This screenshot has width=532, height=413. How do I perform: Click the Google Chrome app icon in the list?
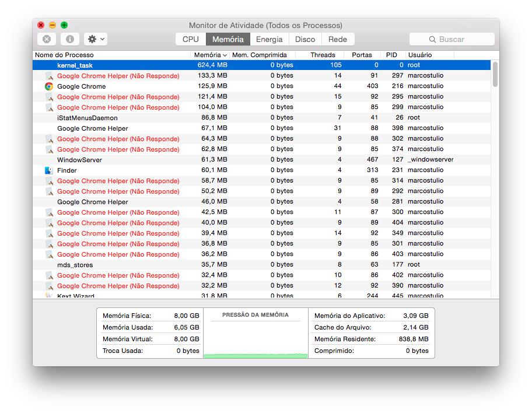pyautogui.click(x=49, y=86)
